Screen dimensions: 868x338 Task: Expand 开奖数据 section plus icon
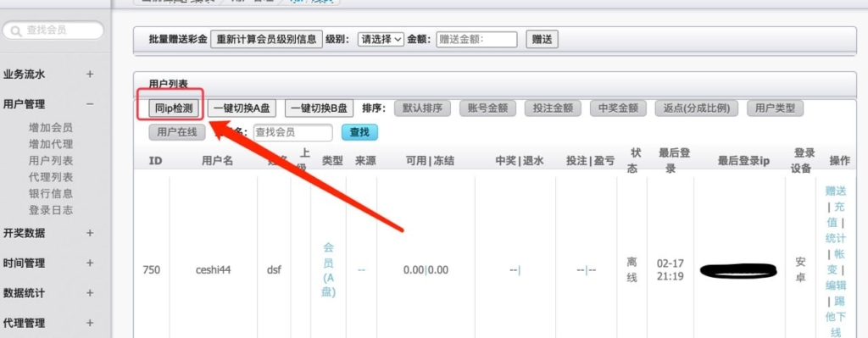tap(90, 234)
